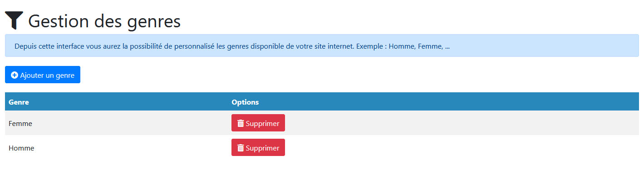Click the plus circle icon in Ajouter button
The width and height of the screenshot is (644, 186).
15,75
